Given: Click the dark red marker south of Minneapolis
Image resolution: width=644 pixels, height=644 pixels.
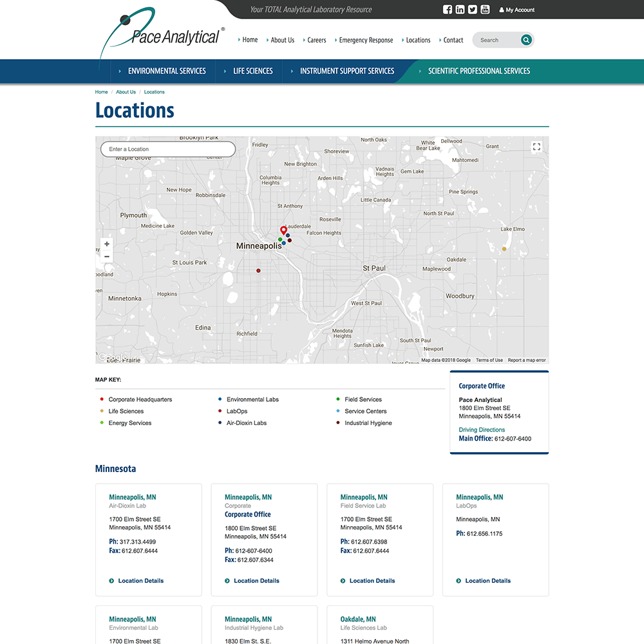Looking at the screenshot, I should (x=258, y=270).
